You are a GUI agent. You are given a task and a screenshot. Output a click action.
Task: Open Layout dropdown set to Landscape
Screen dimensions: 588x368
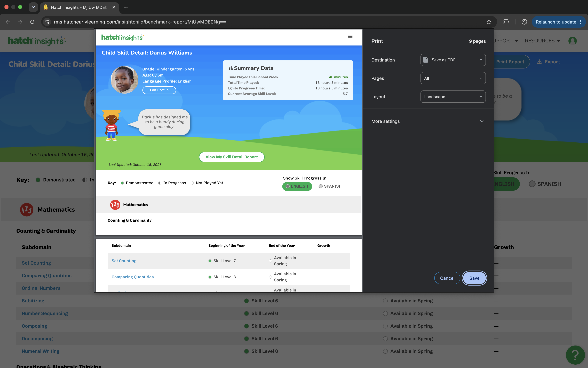point(453,97)
